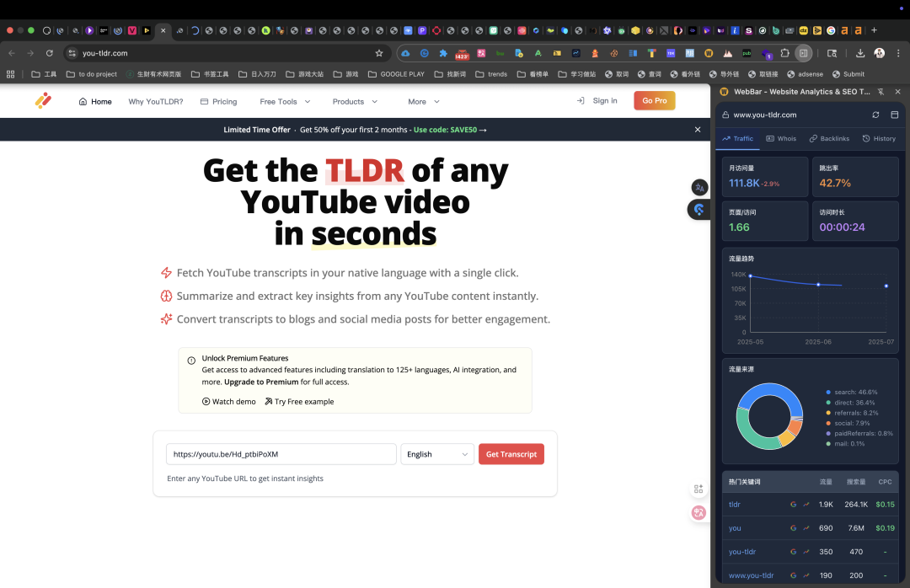Expand the Products dropdown
The image size is (910, 588).
coord(356,102)
